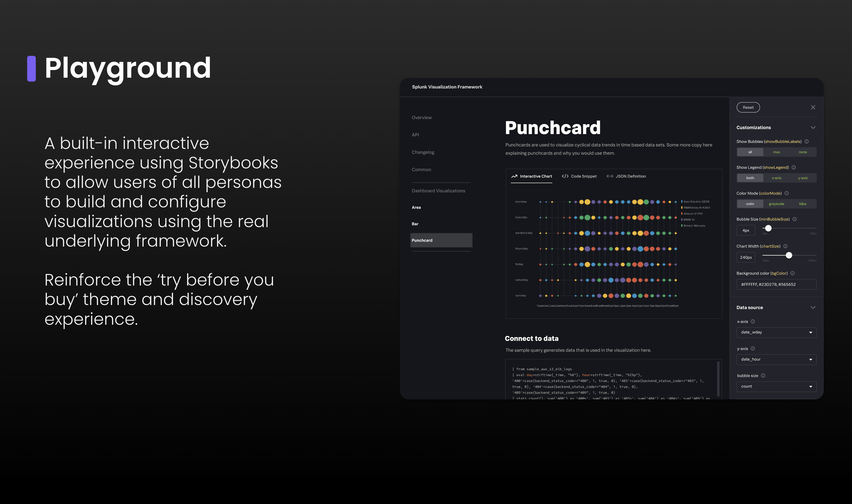The height and width of the screenshot is (504, 852).
Task: Click the Gen Electric GE36 legend entry
Action: pos(695,202)
